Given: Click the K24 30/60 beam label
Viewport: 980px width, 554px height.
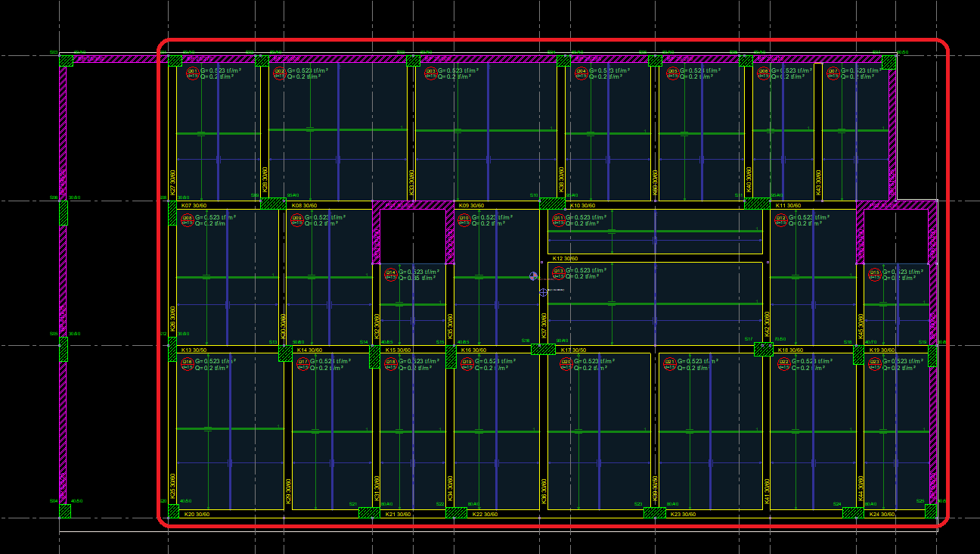Looking at the screenshot, I should pos(882,515).
